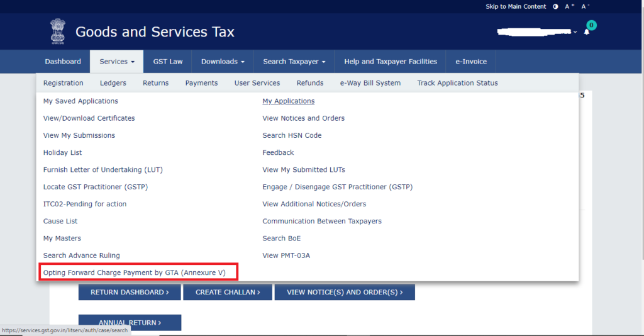The height and width of the screenshot is (336, 644).
Task: Open Search HSN Code
Action: point(292,135)
